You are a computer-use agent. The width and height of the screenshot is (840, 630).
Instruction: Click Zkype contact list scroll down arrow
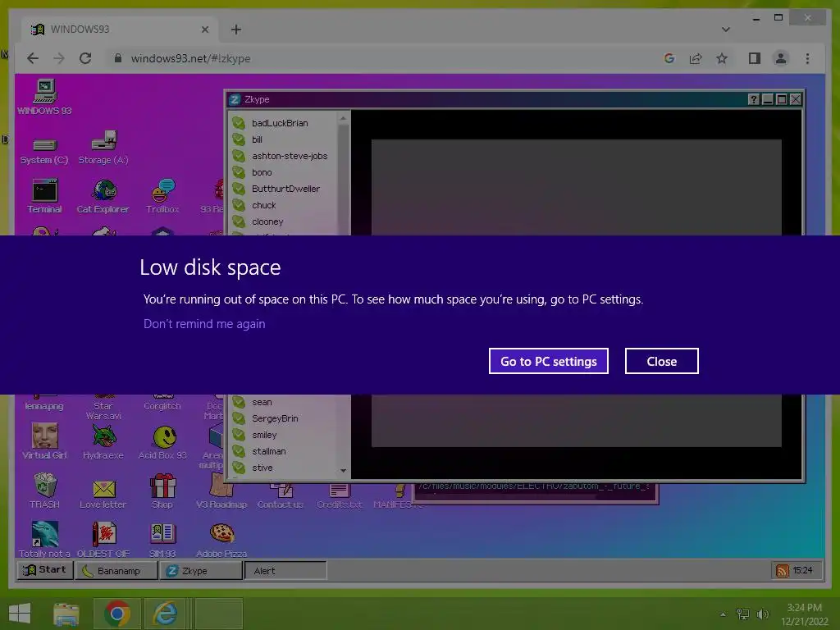pyautogui.click(x=344, y=470)
